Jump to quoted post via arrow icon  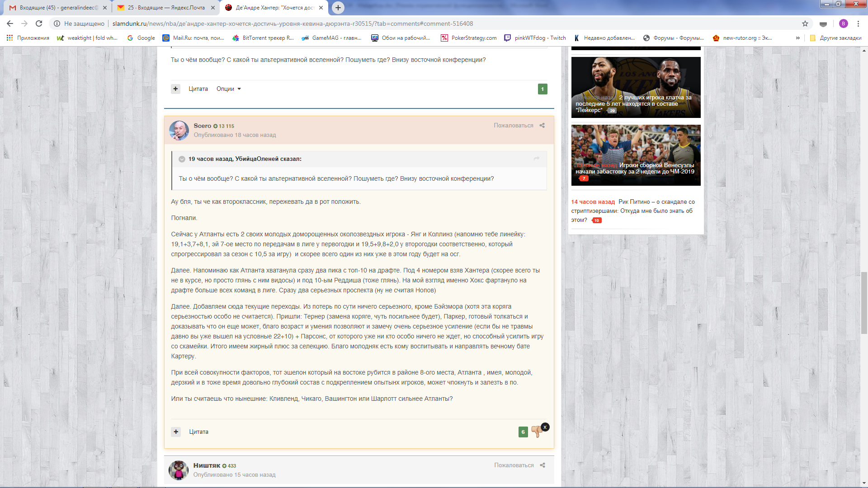coord(537,159)
